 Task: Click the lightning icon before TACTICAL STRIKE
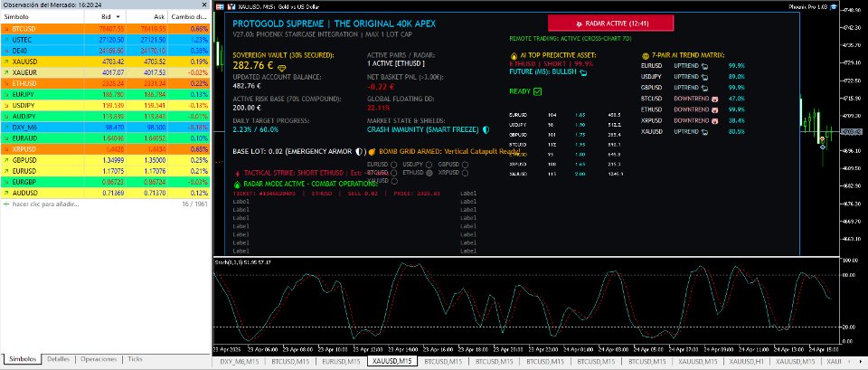pyautogui.click(x=238, y=173)
